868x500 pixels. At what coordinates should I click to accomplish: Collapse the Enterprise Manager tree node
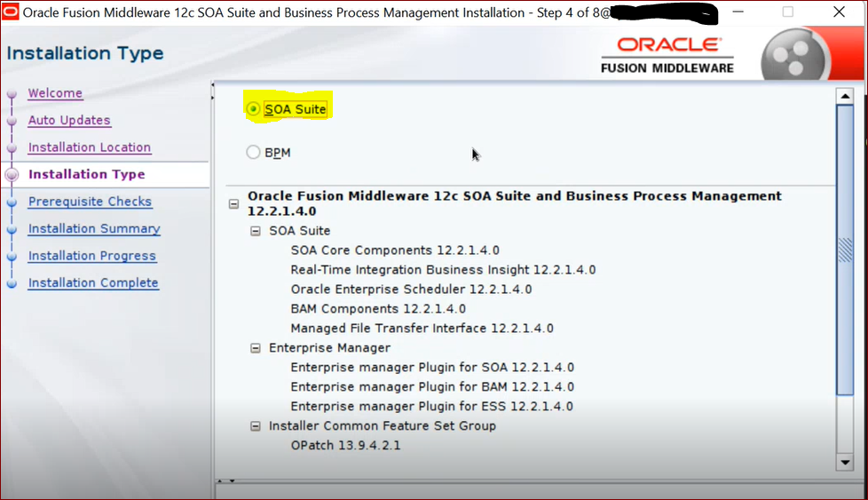(256, 348)
